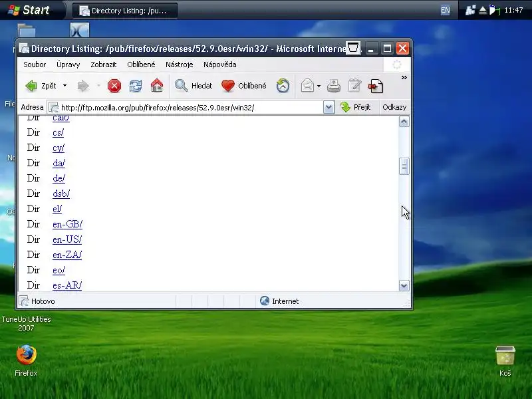This screenshot has height=399, width=532.
Task: Click the gray Forward arrow icon
Action: pyautogui.click(x=83, y=86)
